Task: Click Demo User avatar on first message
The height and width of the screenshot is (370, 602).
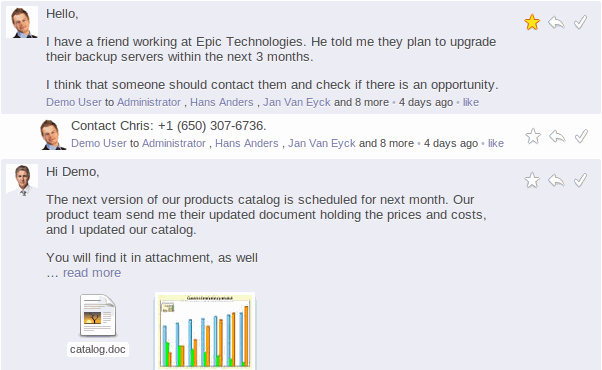Action: pos(22,22)
